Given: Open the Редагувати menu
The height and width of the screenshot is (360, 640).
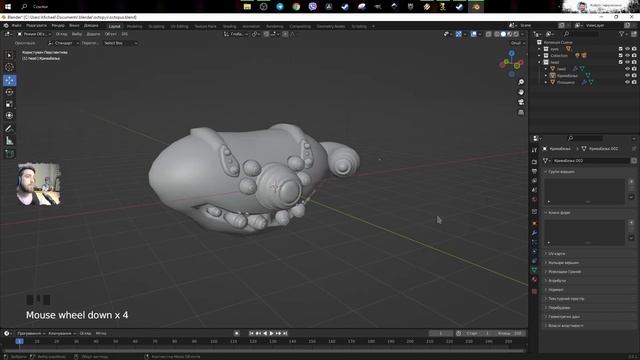Looking at the screenshot, I should point(36,26).
